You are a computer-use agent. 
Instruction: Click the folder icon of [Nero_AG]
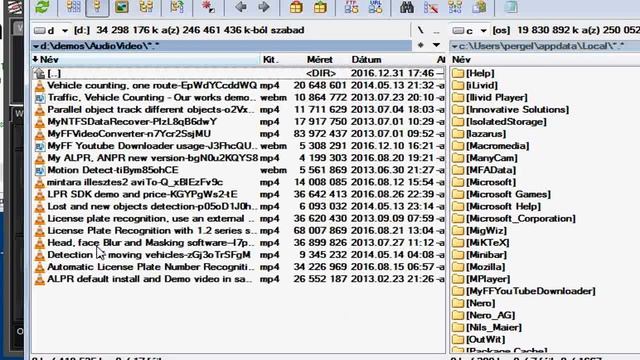458,315
